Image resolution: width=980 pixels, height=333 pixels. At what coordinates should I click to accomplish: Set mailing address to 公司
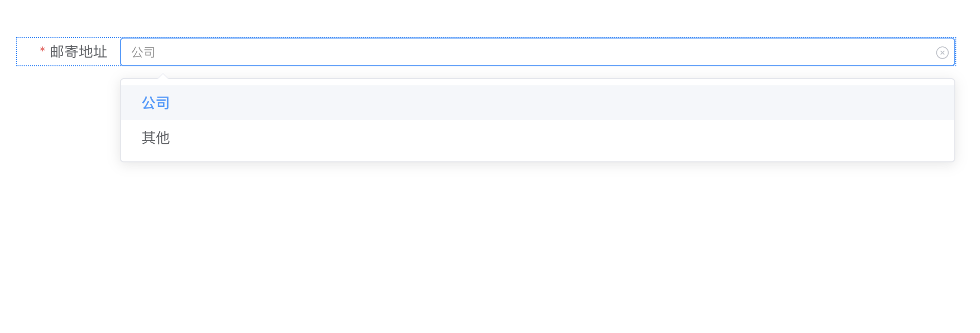(x=155, y=103)
